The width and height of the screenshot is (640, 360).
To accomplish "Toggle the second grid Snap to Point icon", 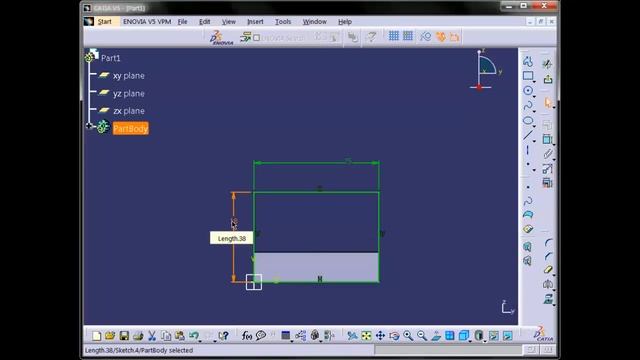I will coord(408,36).
